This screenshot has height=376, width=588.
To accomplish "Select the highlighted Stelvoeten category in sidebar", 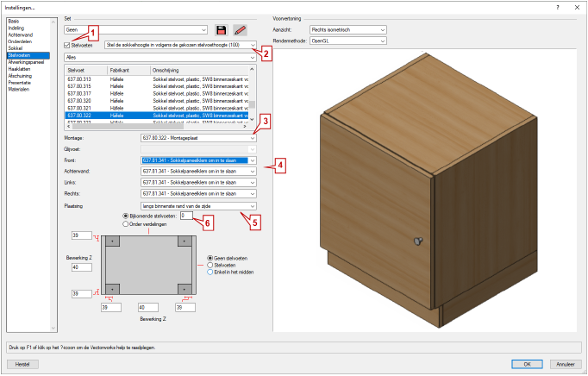I will click(x=28, y=55).
